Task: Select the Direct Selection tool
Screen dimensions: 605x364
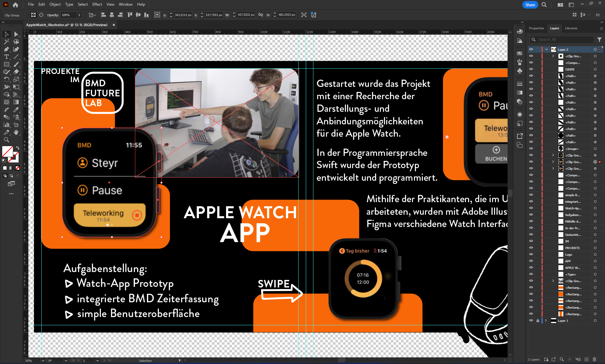Action: (16, 34)
